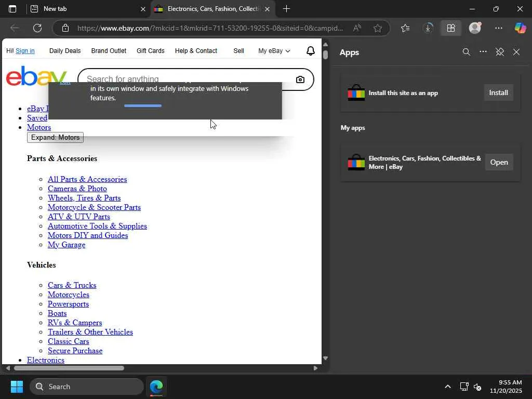Open Brand Outlet

[109, 51]
